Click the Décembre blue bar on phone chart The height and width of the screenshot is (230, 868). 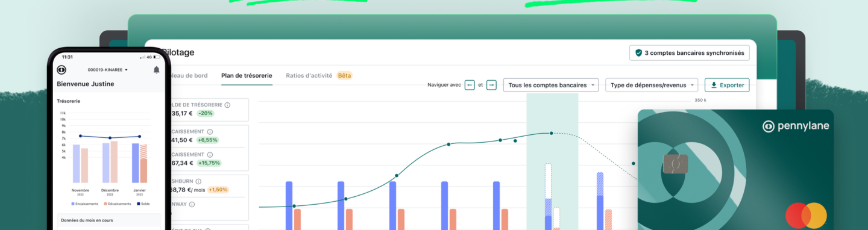point(106,163)
